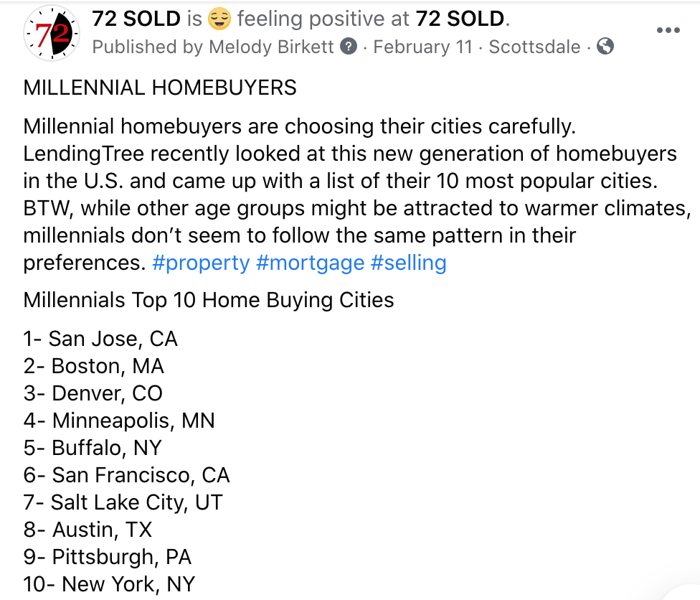
Task: Open the Scottsdale location link
Action: 534,47
